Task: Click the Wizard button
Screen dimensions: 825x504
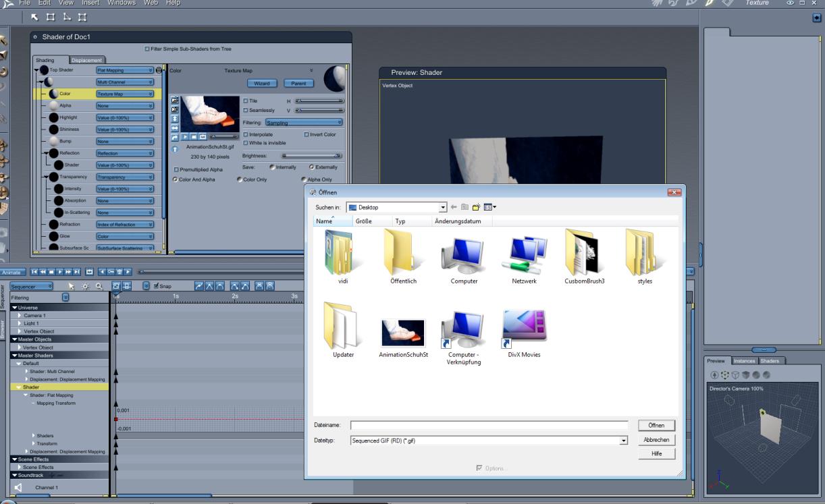Action: click(262, 84)
